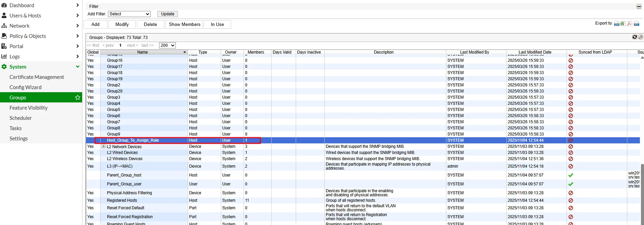Click the Update filter button
644x225 pixels.
(168, 14)
